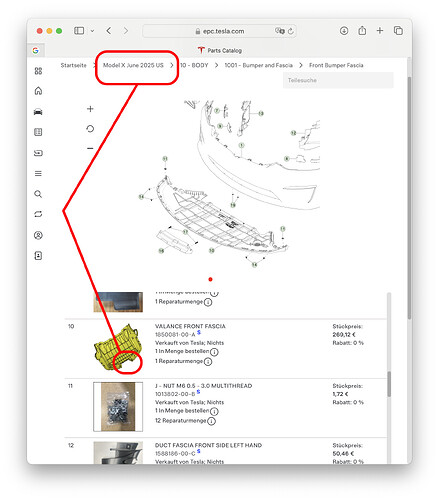Click DUCT FASCIA FRONT SIDE LEFT HAND thumbnail

(x=118, y=453)
